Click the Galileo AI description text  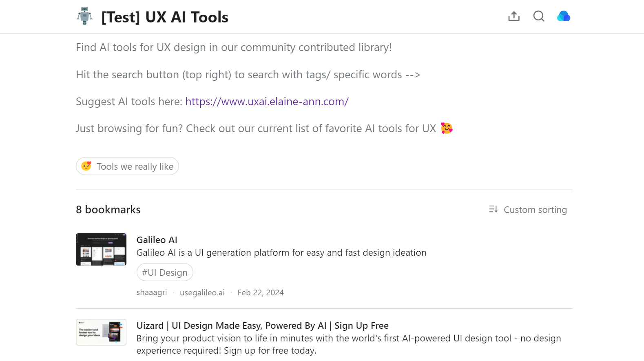pyautogui.click(x=281, y=252)
